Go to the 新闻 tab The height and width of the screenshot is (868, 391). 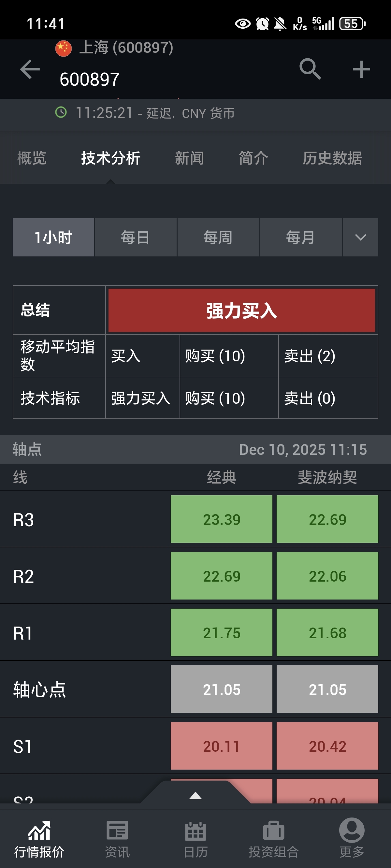(x=189, y=158)
